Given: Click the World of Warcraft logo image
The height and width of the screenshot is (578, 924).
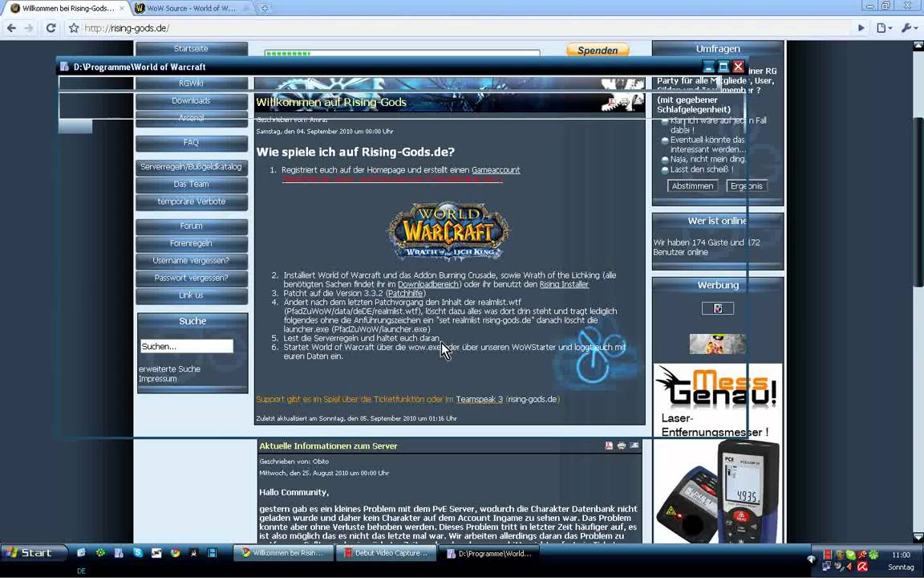Looking at the screenshot, I should (x=448, y=232).
